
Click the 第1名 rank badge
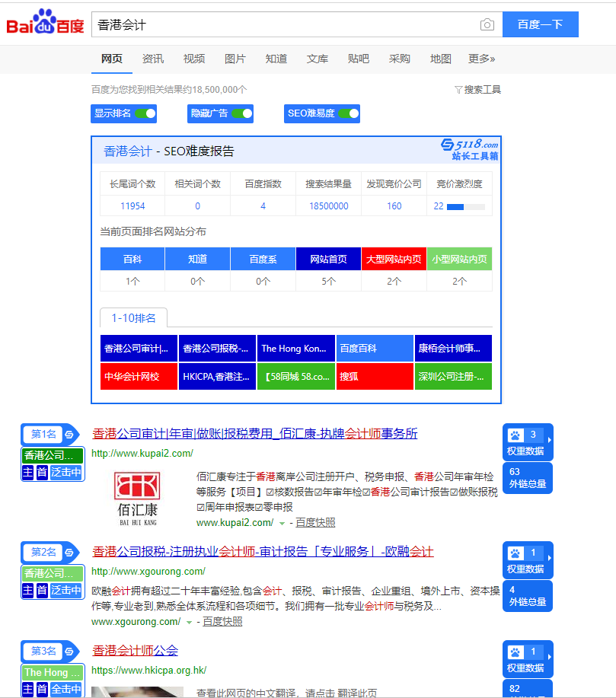43,434
